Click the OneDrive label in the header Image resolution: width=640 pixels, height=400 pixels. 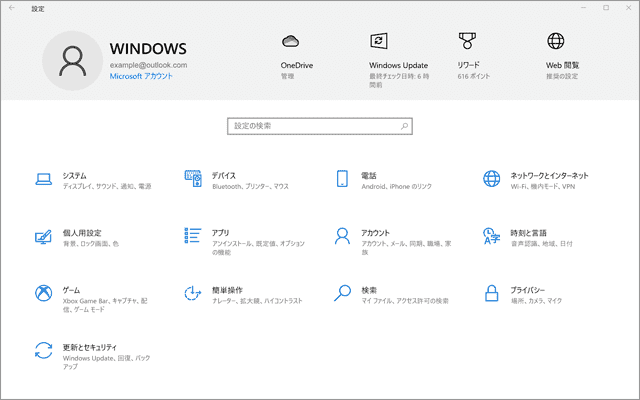coord(297,65)
